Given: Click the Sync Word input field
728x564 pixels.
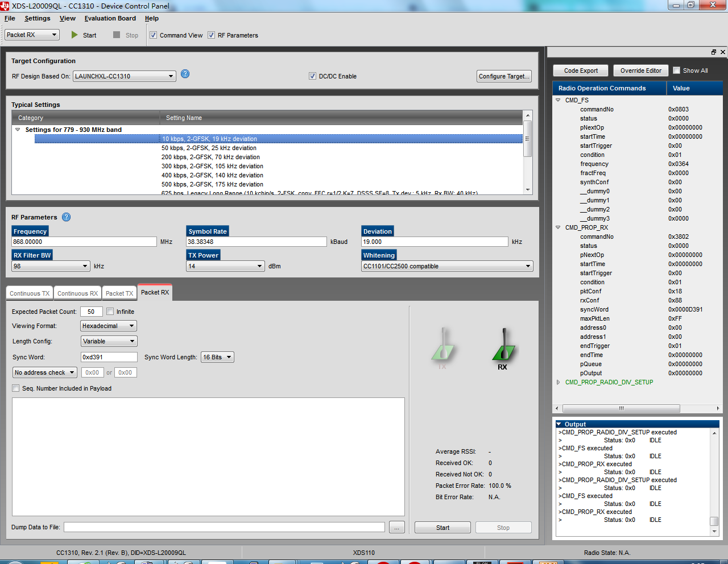Looking at the screenshot, I should tap(109, 357).
